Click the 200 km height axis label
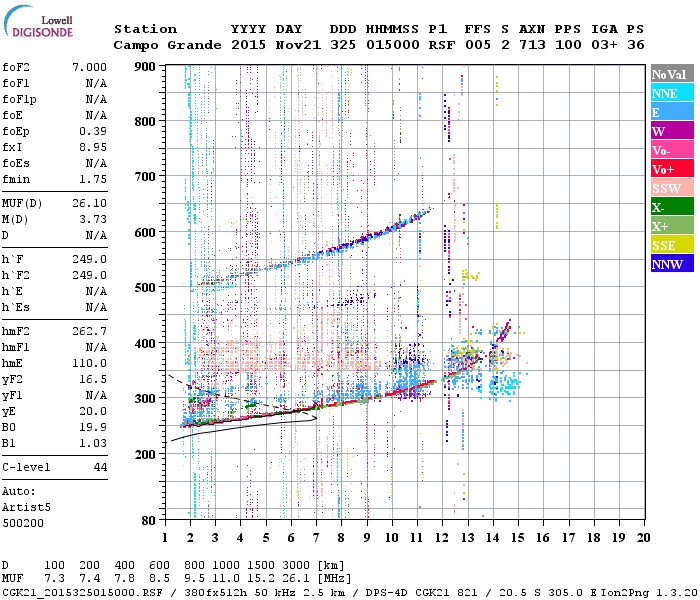The height and width of the screenshot is (600, 700). 145,454
